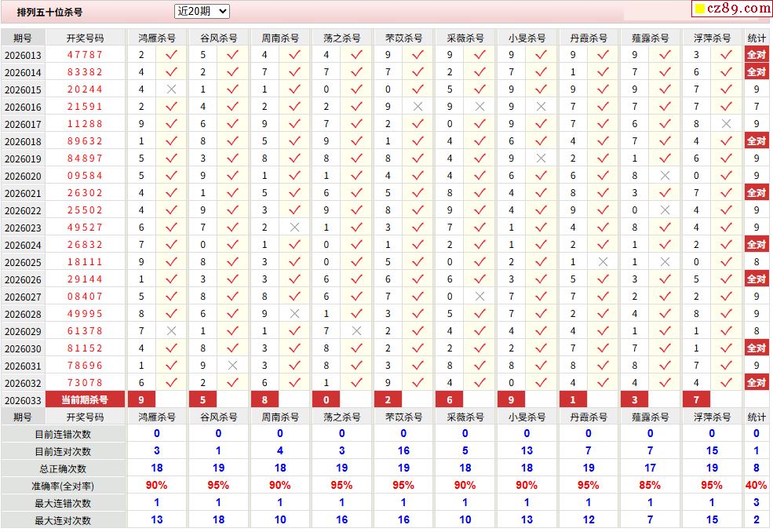Click the X mark for 采薇杀号 in row 2026016
Viewport: 773px width, 532px height.
[x=479, y=107]
